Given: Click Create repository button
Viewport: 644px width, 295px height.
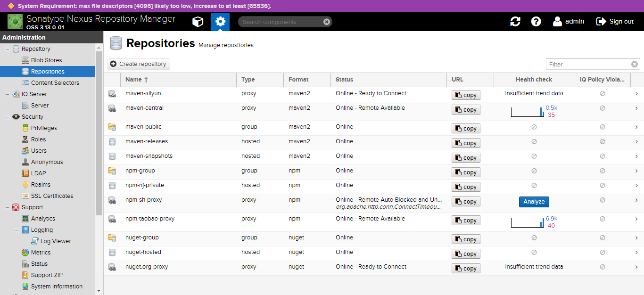Looking at the screenshot, I should click(139, 64).
